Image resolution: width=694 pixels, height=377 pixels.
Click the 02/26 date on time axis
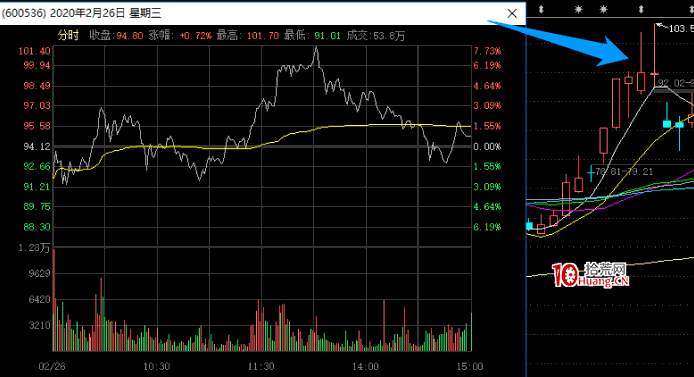52,366
